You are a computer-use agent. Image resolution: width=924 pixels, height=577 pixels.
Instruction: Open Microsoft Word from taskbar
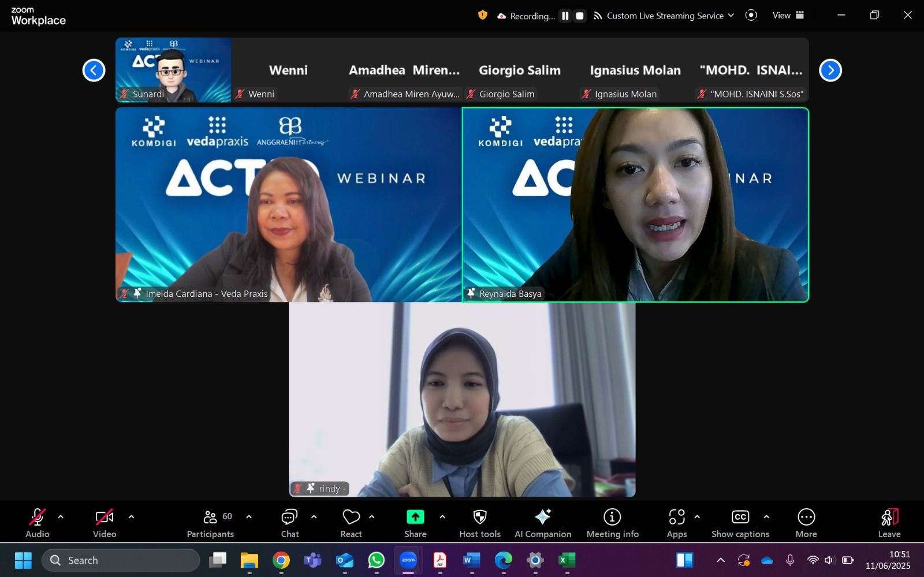coord(472,560)
